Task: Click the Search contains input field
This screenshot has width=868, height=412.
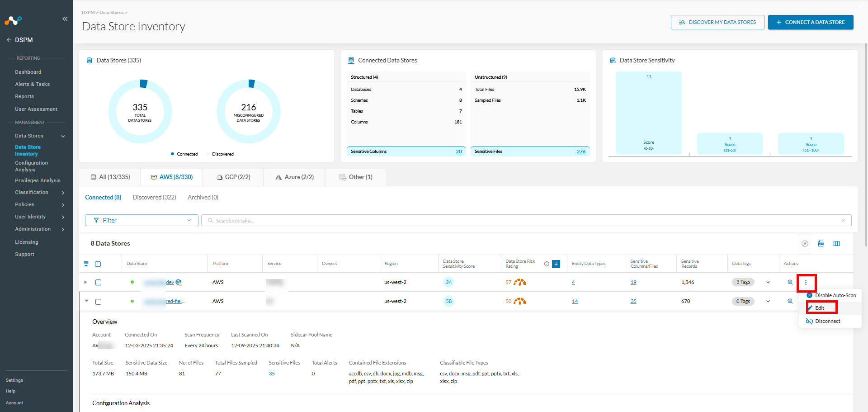Action: (526, 220)
